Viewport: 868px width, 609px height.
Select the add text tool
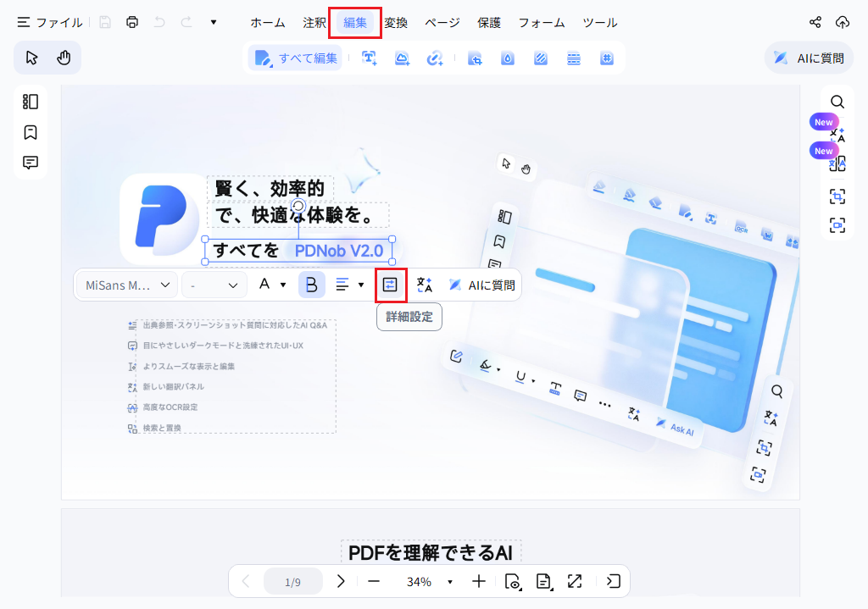click(370, 58)
